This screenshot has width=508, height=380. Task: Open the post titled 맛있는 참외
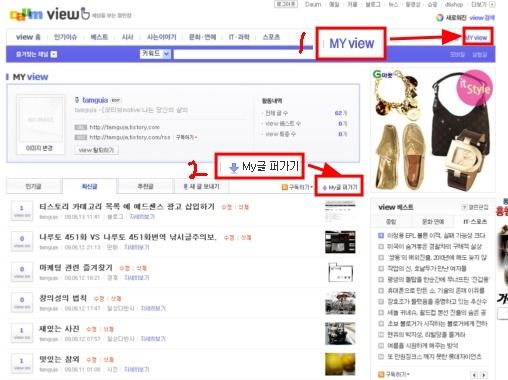59,359
